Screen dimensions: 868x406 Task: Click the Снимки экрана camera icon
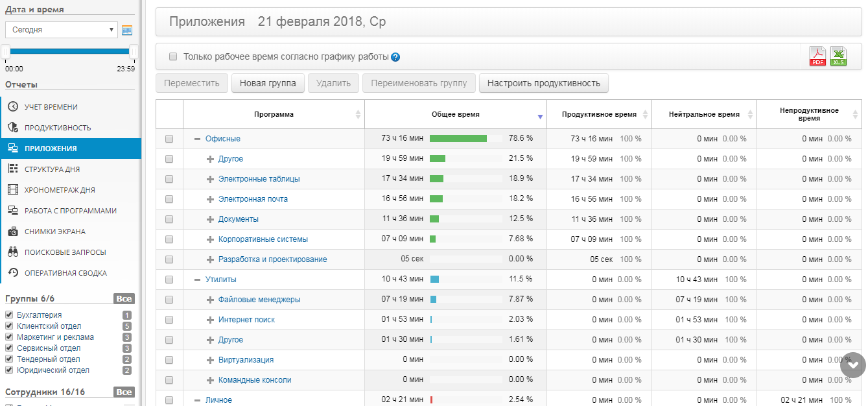click(13, 232)
